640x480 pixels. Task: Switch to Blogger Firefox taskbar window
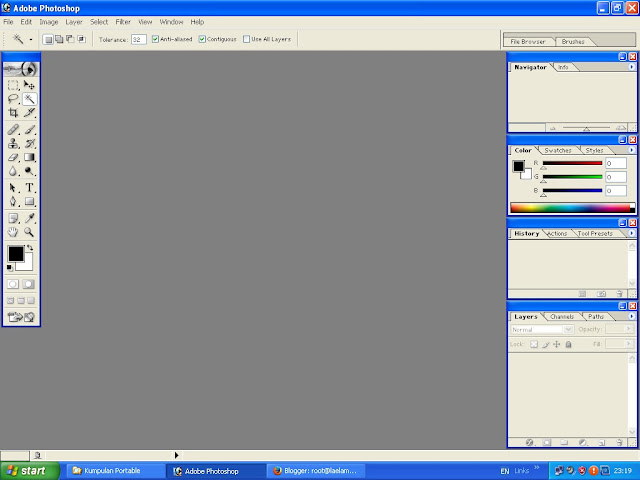point(317,471)
